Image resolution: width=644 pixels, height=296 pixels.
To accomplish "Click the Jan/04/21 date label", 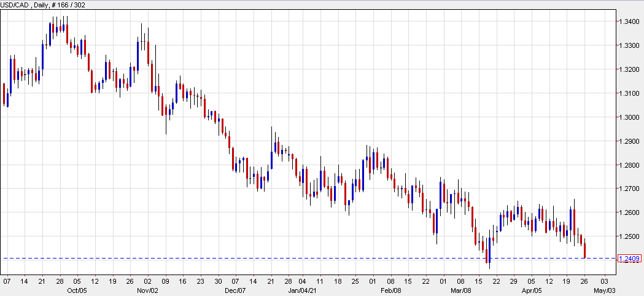I will pos(302,290).
